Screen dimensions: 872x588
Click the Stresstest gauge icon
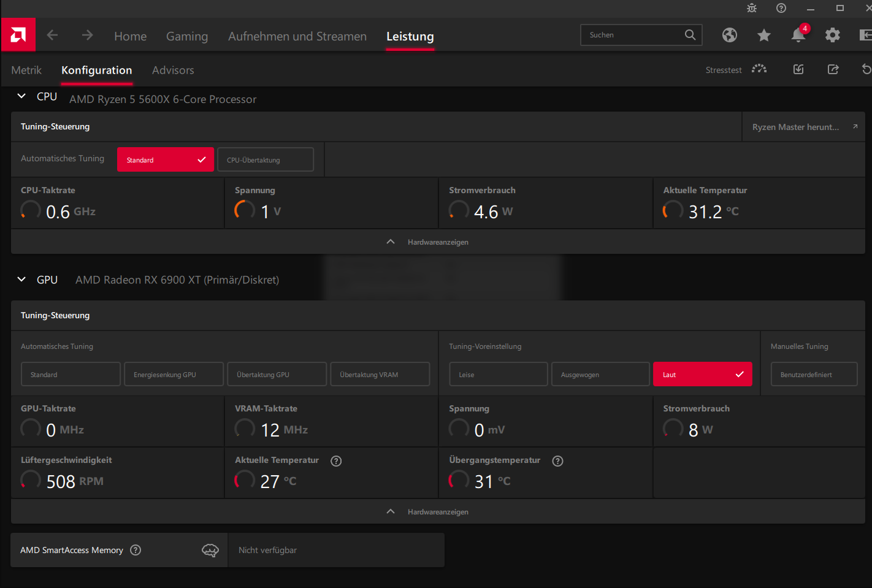pyautogui.click(x=759, y=69)
